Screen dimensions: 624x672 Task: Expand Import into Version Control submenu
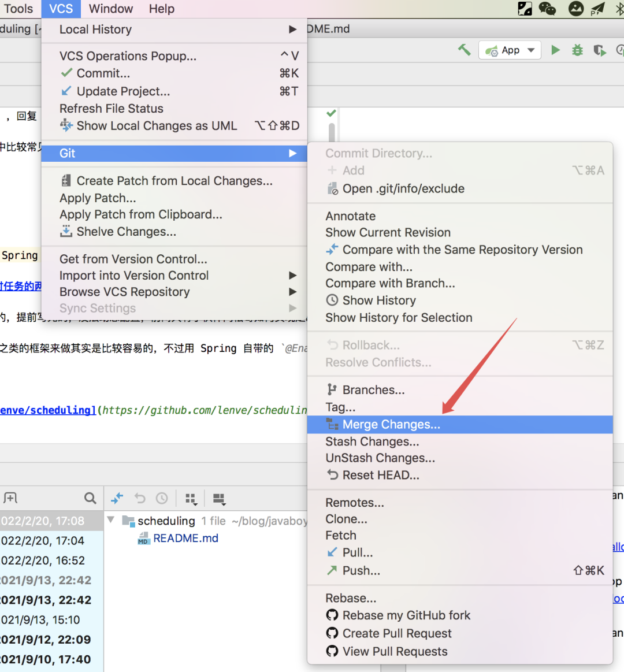coord(174,275)
